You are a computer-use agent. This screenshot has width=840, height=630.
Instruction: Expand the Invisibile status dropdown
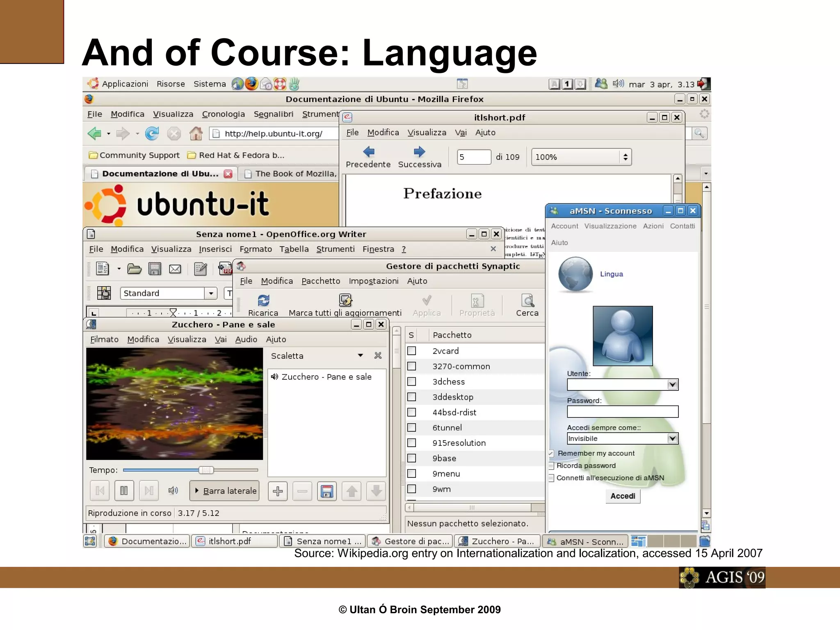click(x=672, y=438)
